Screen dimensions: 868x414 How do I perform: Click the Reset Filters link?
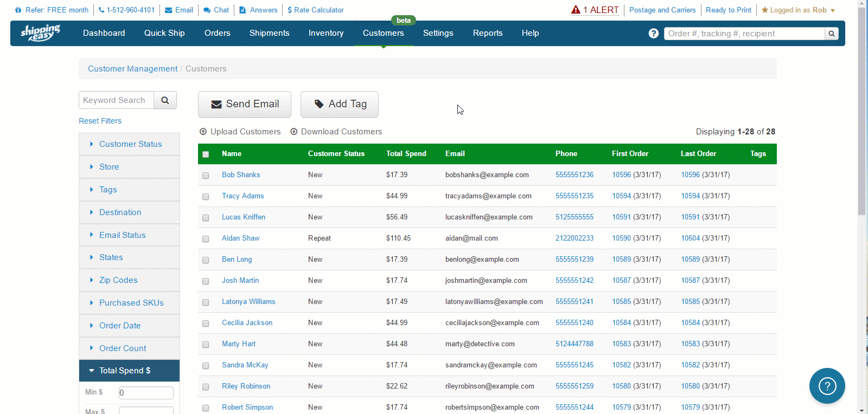tap(100, 121)
